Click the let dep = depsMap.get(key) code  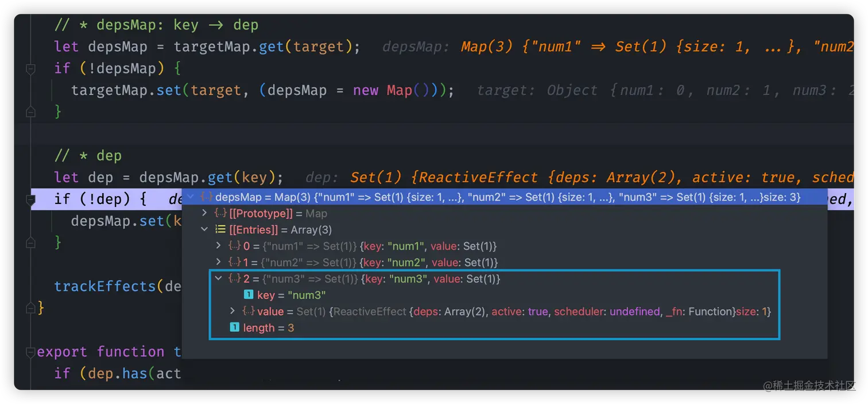[169, 178]
